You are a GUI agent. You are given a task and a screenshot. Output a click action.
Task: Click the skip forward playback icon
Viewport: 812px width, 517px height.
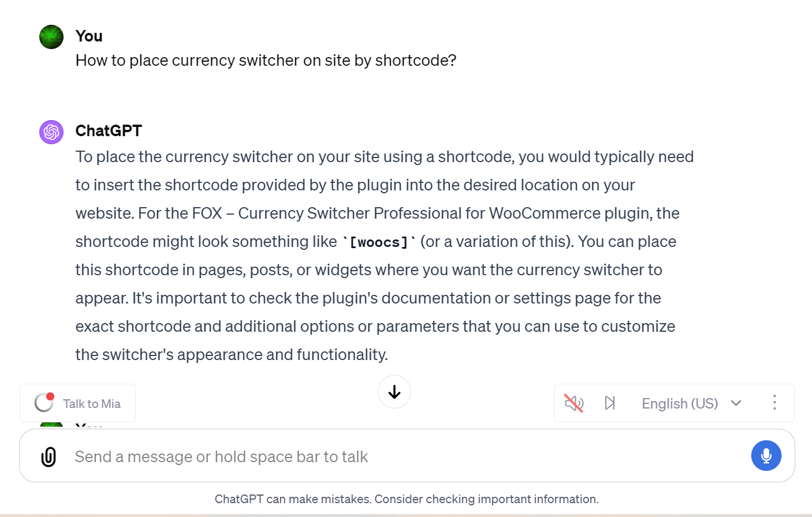tap(610, 403)
